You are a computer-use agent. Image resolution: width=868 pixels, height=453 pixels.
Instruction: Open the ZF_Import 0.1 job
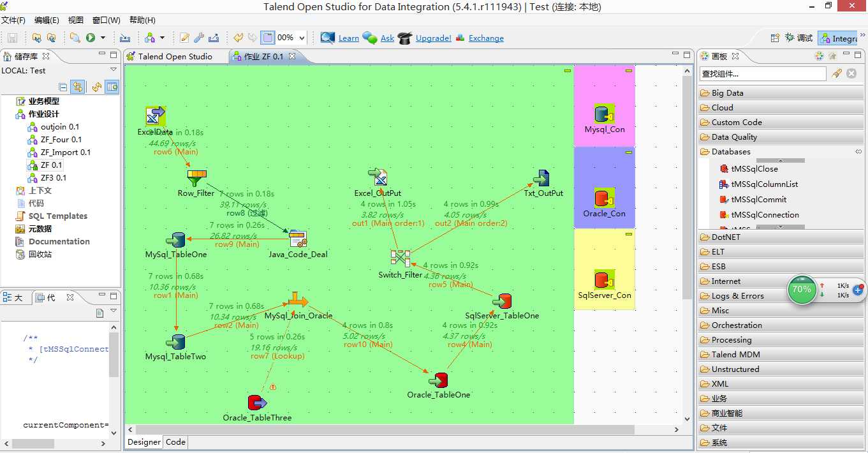[65, 152]
